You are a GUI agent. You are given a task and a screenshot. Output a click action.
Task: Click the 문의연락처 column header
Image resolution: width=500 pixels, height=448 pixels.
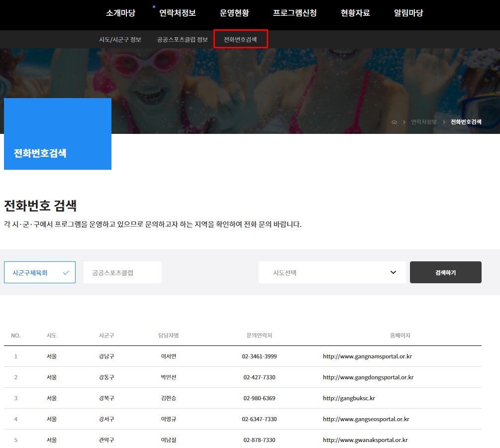(x=259, y=336)
